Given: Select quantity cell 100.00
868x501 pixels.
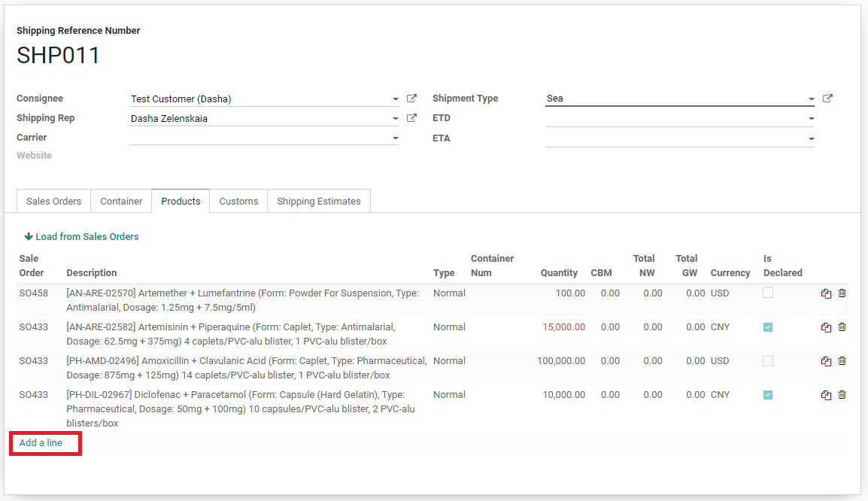Looking at the screenshot, I should coord(570,293).
